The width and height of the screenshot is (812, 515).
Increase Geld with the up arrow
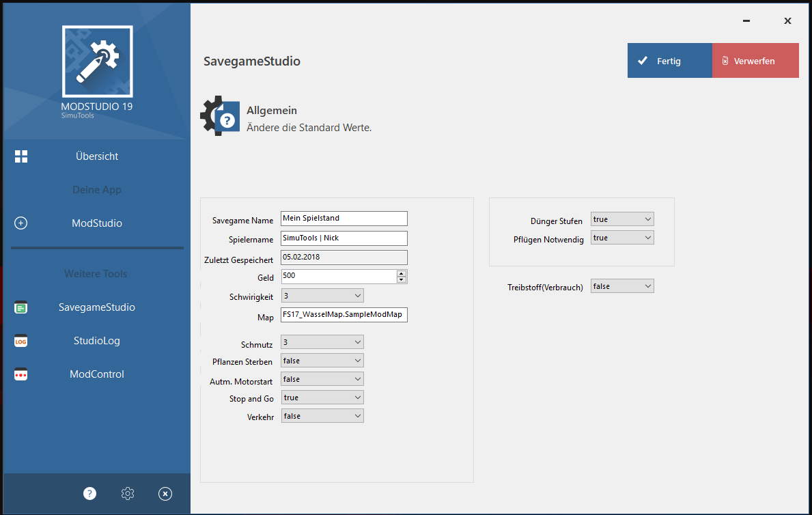click(x=402, y=273)
